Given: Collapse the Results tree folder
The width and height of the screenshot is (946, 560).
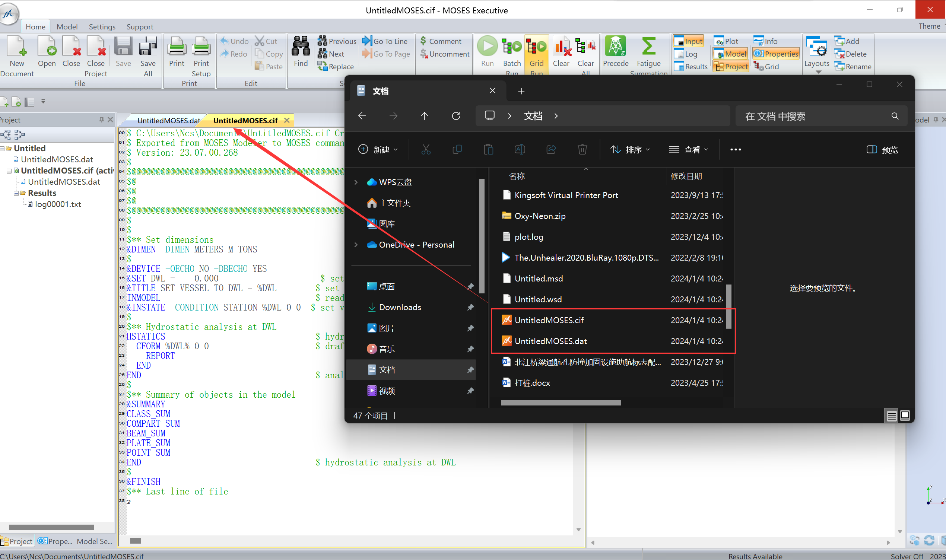Looking at the screenshot, I should coord(16,193).
